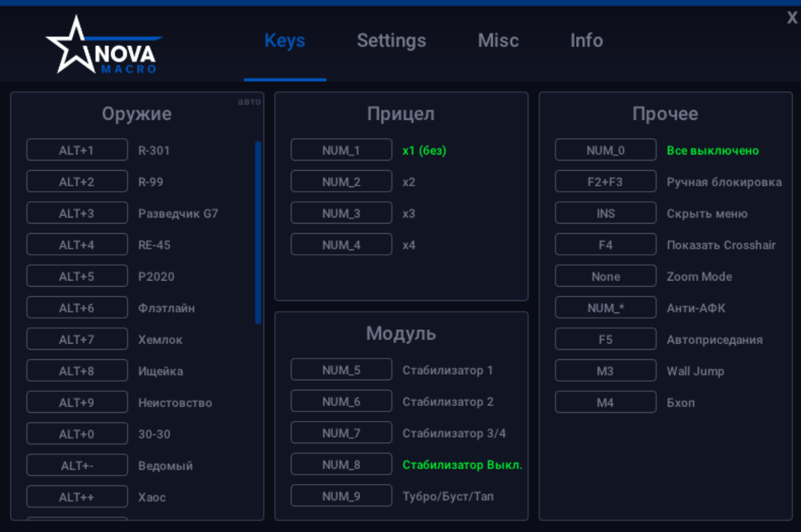Select the Keys tab

[285, 41]
